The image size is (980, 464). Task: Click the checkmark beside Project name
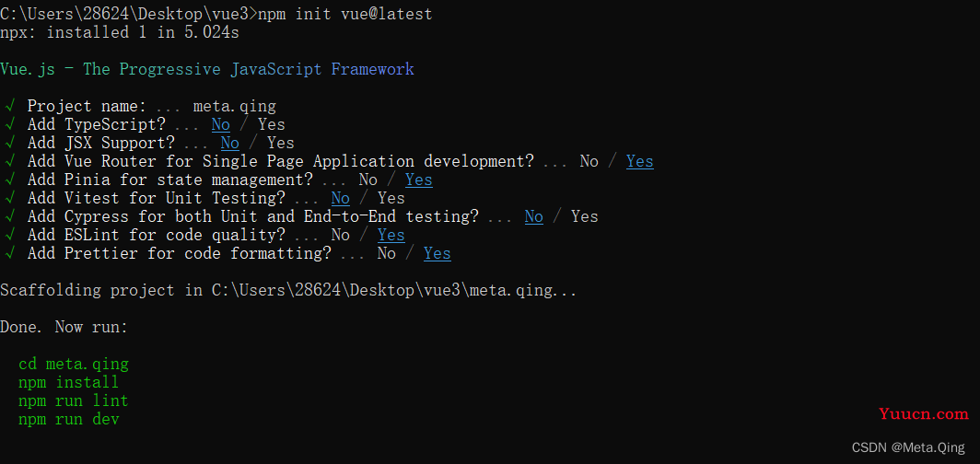[8, 106]
